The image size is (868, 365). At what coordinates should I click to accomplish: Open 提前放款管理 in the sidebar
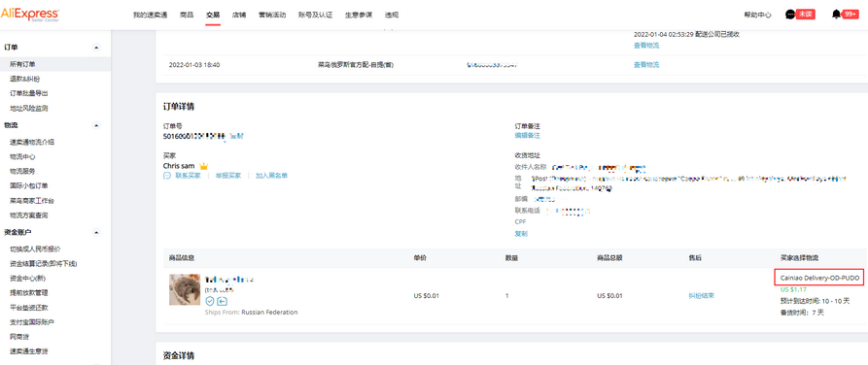(x=29, y=292)
